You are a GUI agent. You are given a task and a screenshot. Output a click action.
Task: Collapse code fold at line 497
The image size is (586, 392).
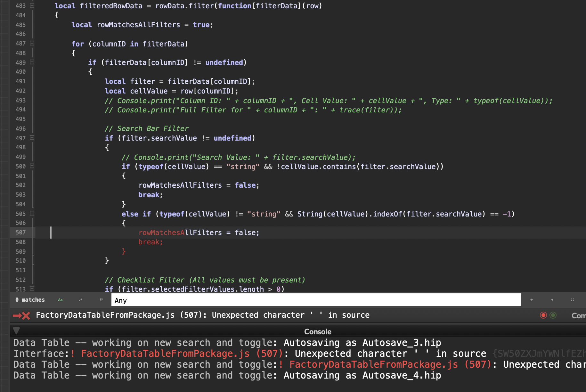pyautogui.click(x=32, y=138)
